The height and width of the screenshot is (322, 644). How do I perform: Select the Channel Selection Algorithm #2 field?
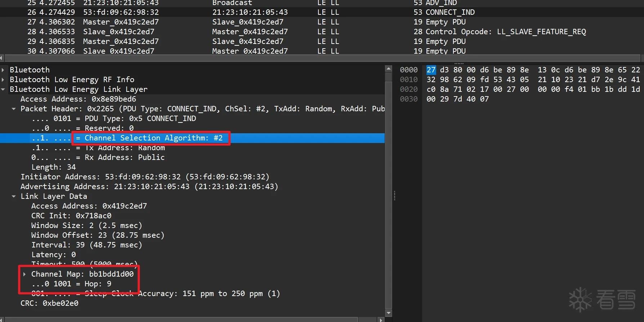[x=192, y=138]
